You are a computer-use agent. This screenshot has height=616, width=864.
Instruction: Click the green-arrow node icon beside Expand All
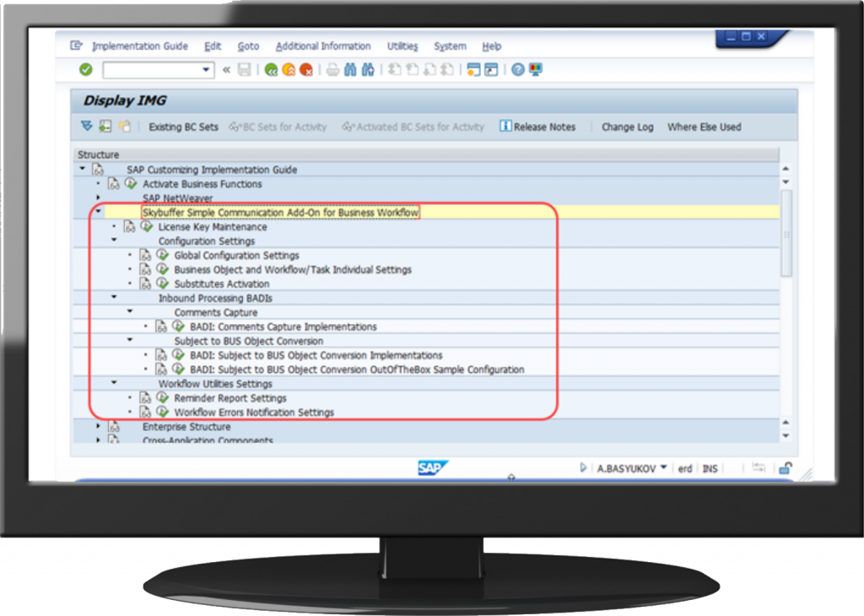(105, 127)
